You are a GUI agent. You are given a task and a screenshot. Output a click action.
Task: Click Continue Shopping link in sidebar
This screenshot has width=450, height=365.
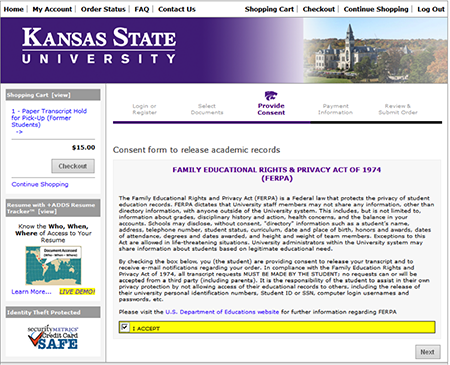[40, 184]
